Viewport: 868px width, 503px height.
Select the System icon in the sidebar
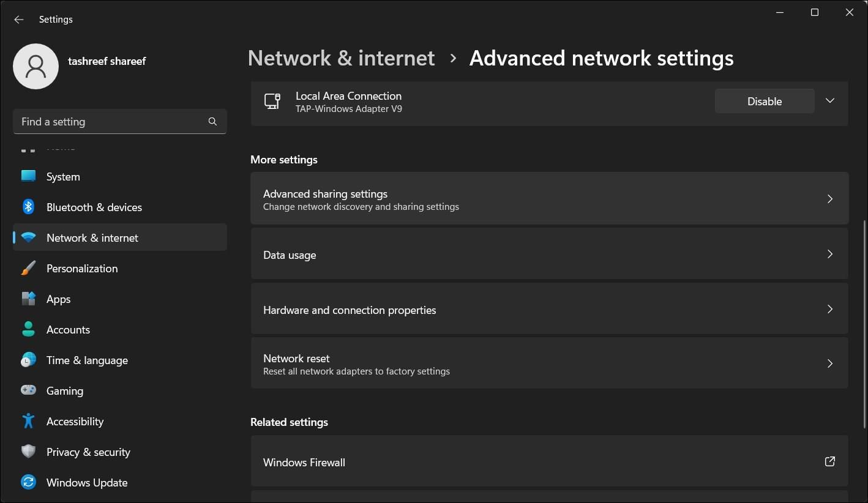[28, 176]
